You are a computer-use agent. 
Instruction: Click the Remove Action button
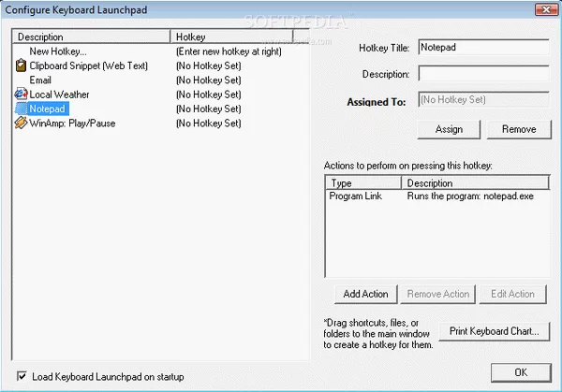point(438,295)
